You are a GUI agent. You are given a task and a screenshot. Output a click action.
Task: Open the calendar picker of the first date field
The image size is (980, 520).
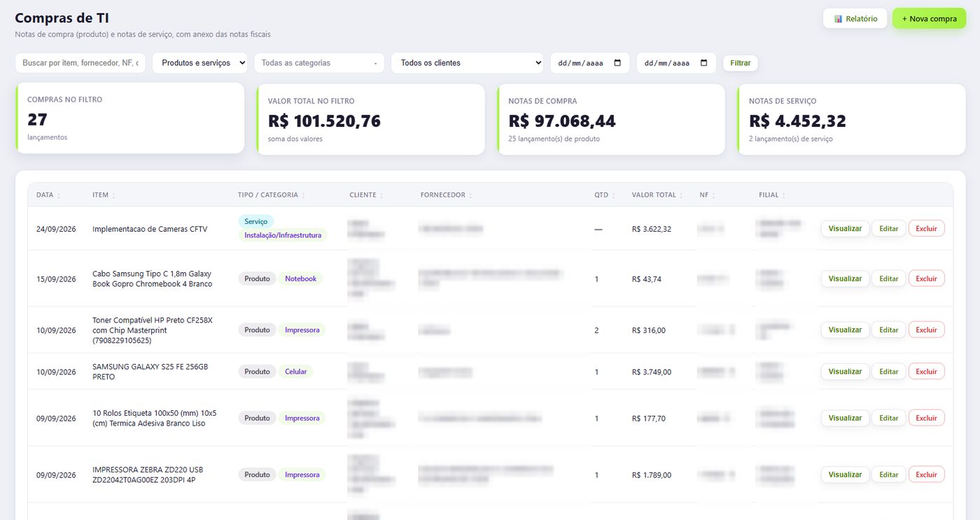coord(617,63)
